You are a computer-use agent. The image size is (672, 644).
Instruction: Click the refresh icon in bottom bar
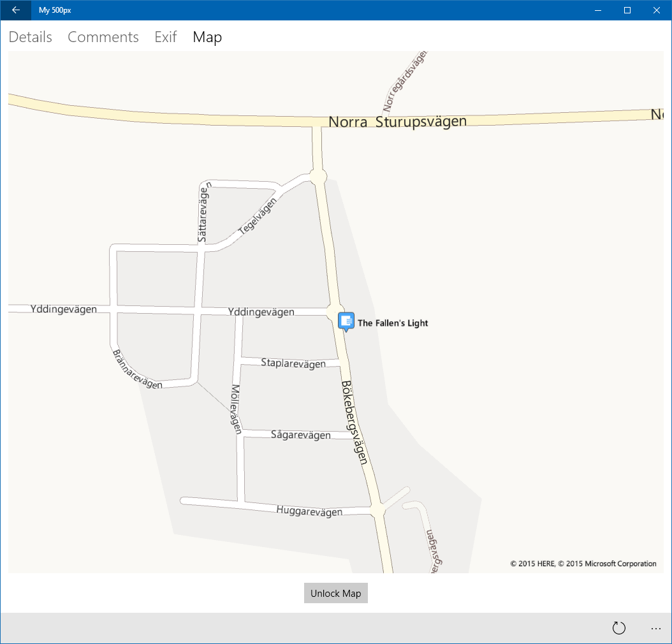[618, 627]
